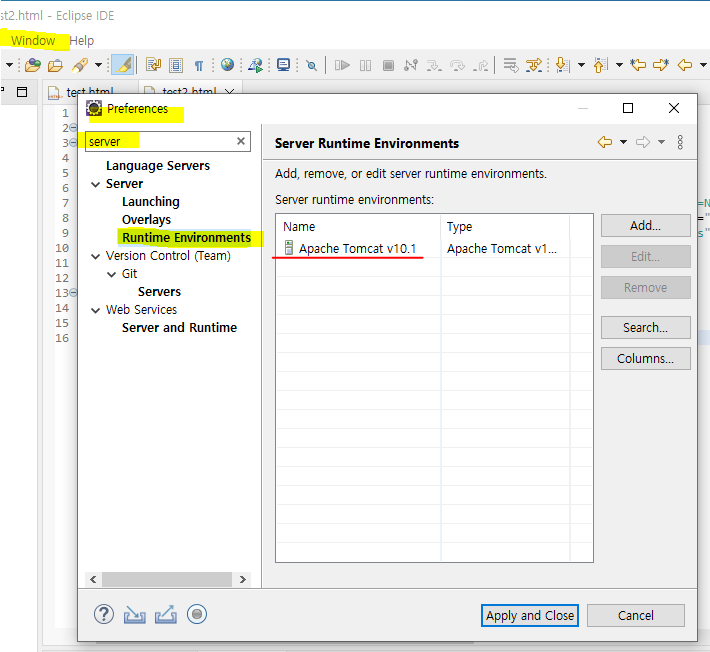Click the Disconnect debug icon
This screenshot has height=652, width=710.
[x=411, y=66]
